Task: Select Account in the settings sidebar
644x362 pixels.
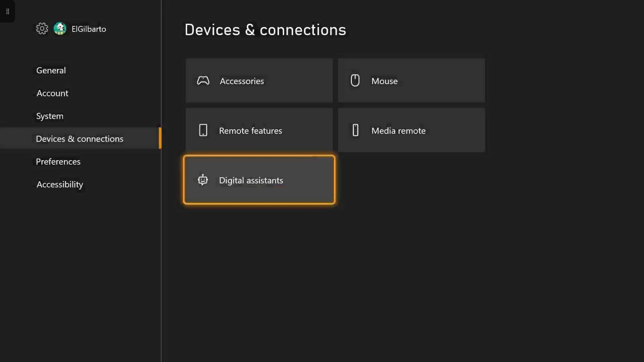Action: (x=52, y=93)
